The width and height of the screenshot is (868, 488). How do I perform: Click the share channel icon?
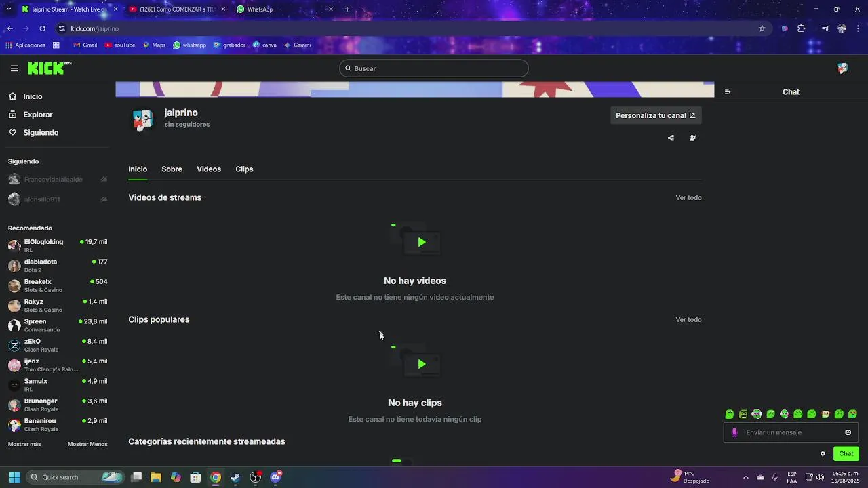pos(671,138)
